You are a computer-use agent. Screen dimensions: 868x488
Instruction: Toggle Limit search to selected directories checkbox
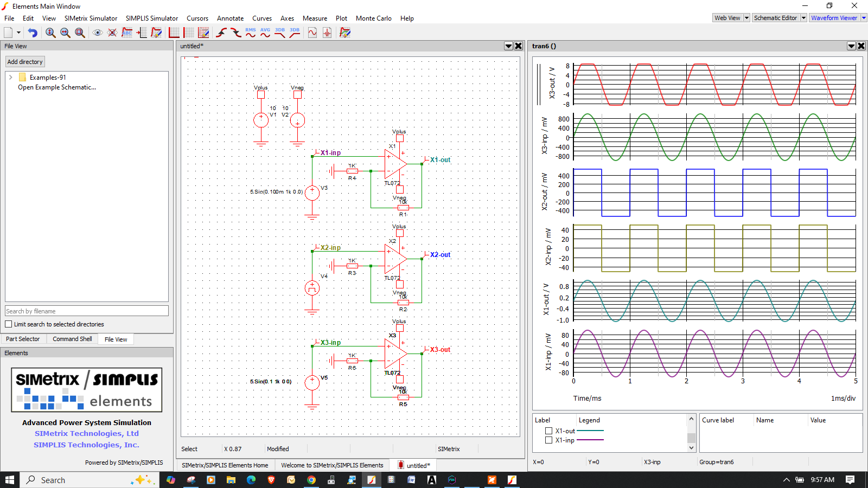pyautogui.click(x=8, y=324)
